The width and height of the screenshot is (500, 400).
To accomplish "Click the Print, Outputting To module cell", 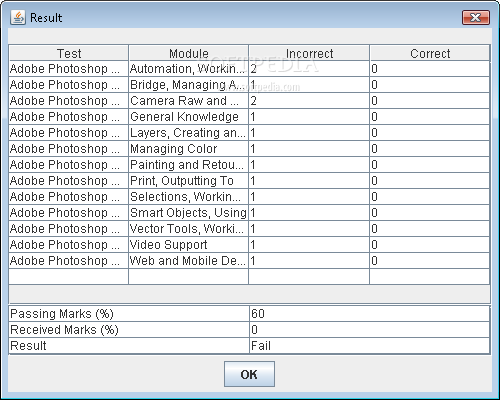I will tap(189, 181).
